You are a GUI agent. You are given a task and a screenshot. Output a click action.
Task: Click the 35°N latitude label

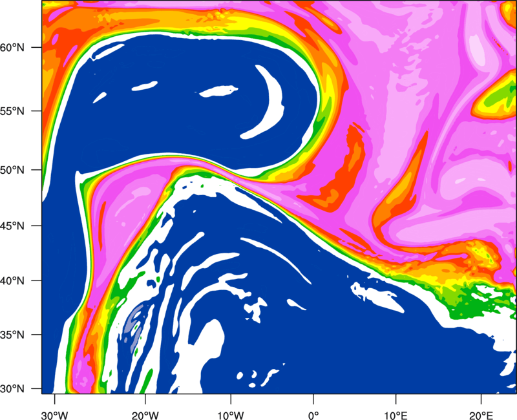pos(12,335)
